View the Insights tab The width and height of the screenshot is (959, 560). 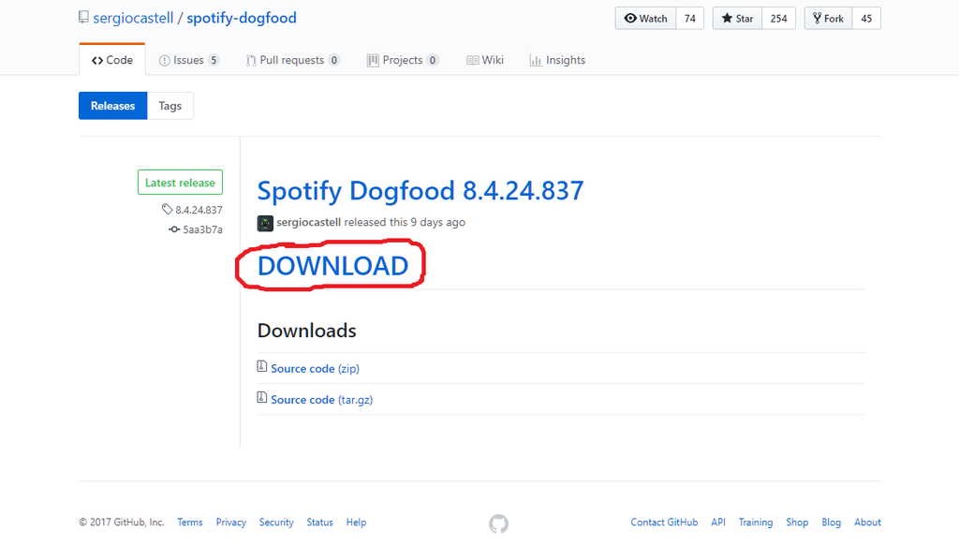click(x=557, y=60)
